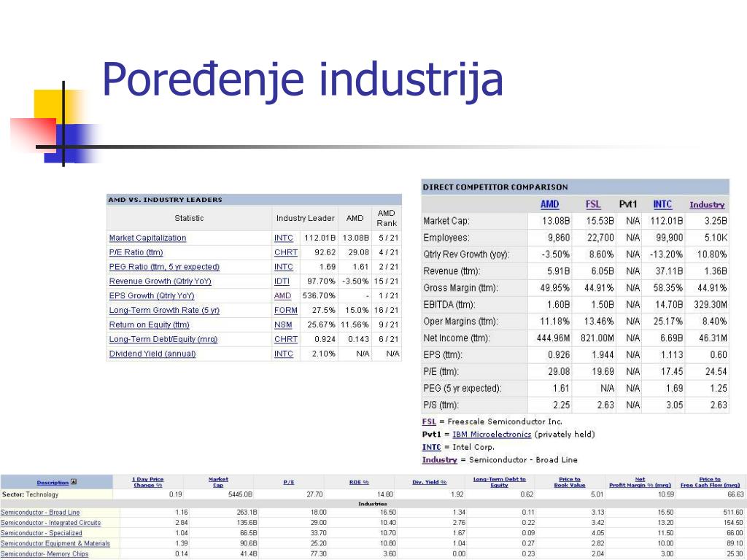The height and width of the screenshot is (560, 747).
Task: Select Broad Line Market Cap value 263.1B
Action: point(247,513)
